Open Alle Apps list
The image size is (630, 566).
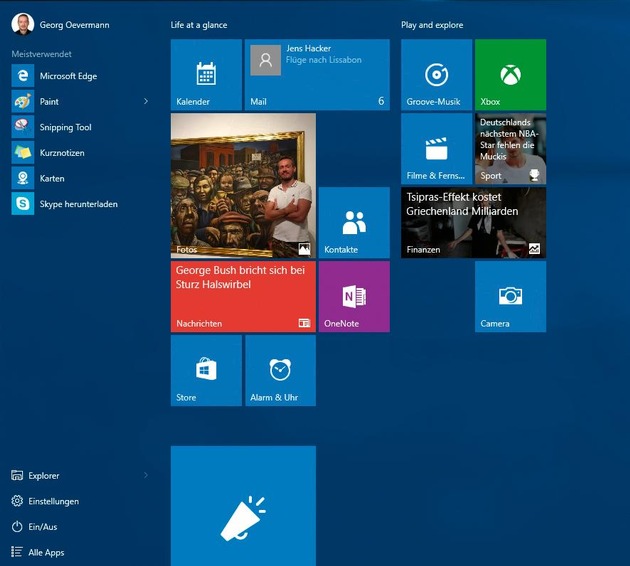point(45,552)
